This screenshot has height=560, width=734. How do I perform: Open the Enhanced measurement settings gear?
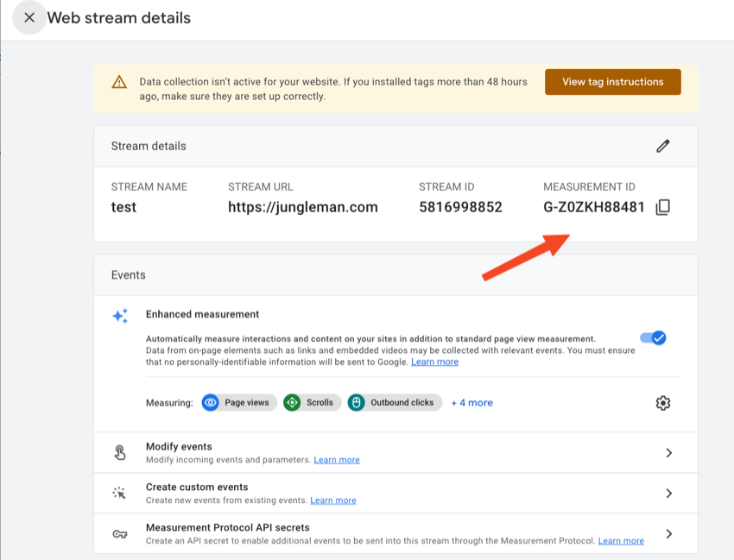(x=662, y=402)
